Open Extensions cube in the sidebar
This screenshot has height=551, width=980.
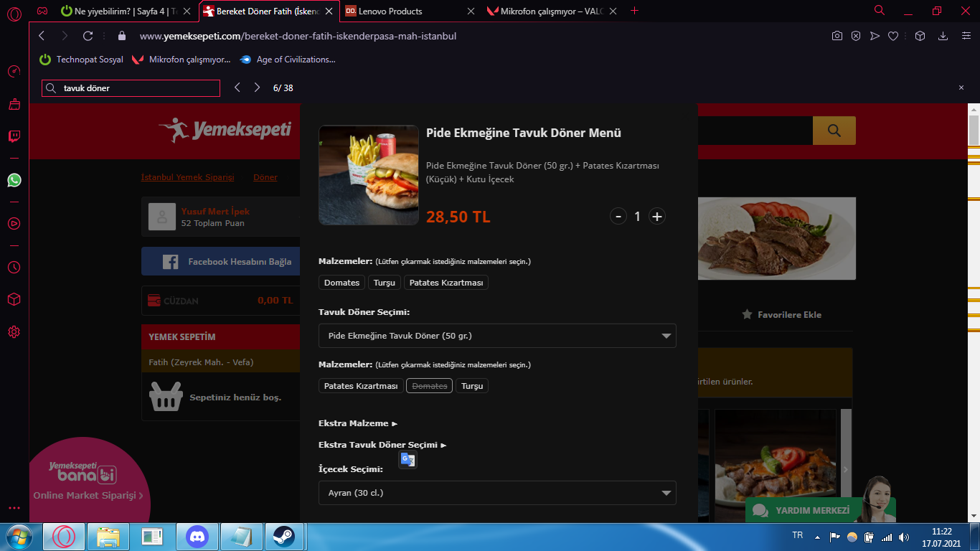click(14, 299)
